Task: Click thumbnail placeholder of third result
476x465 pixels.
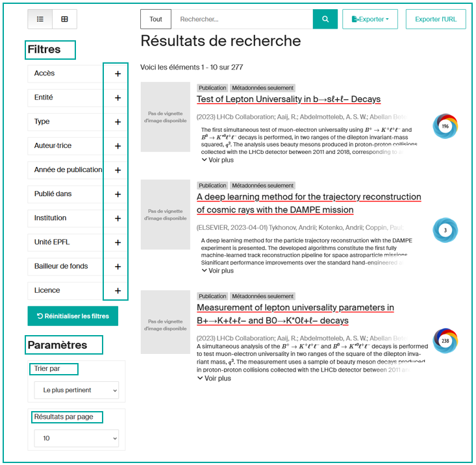Action: 166,322
